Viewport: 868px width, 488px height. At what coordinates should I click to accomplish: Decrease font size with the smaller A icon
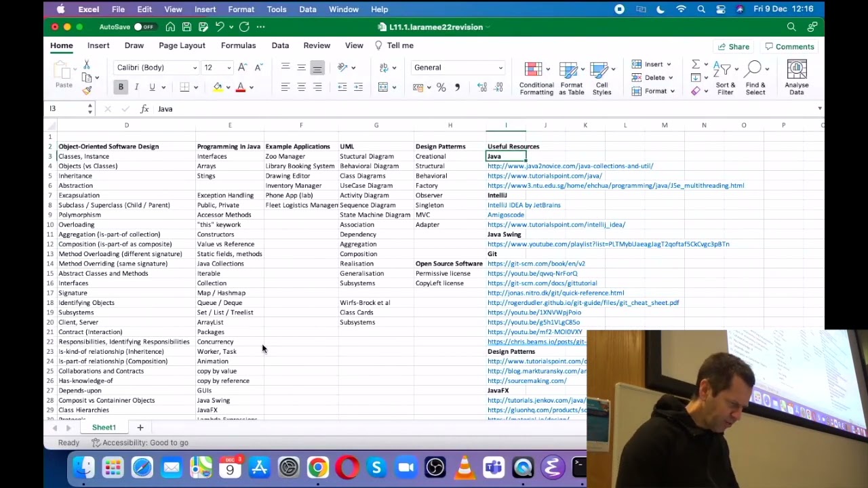coord(258,67)
